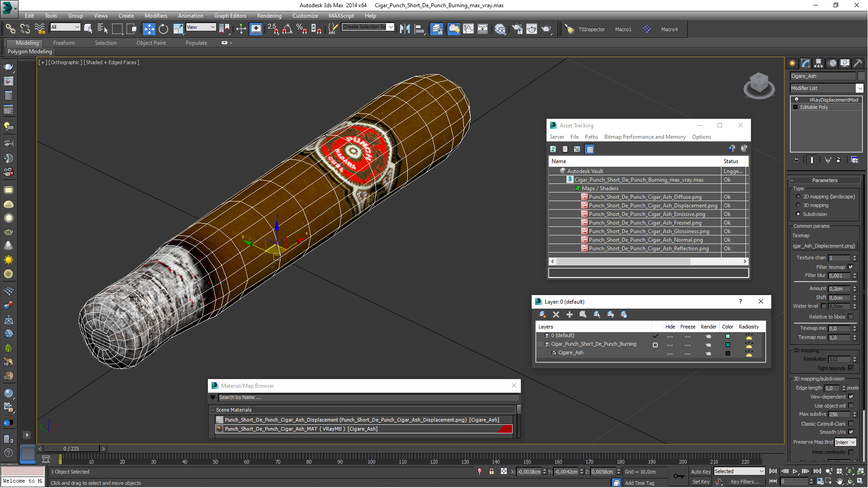
Task: Click the Select and Uniform Scale tool
Action: point(178,29)
